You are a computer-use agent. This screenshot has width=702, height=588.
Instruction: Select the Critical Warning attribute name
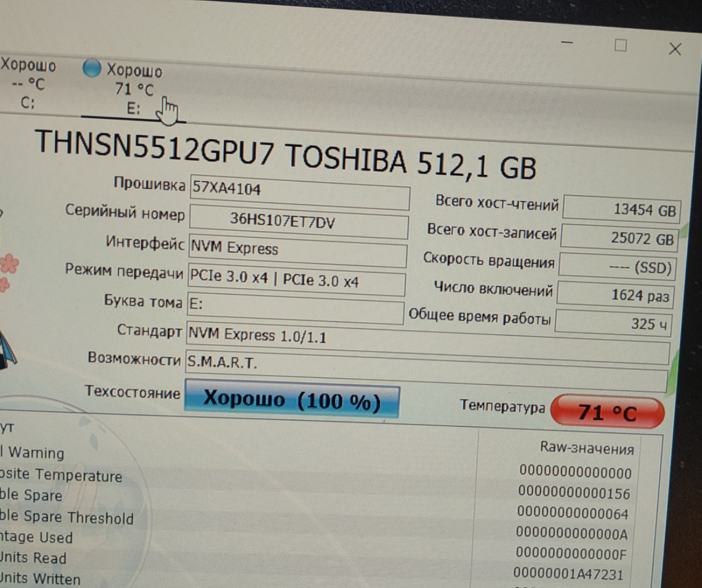32,452
